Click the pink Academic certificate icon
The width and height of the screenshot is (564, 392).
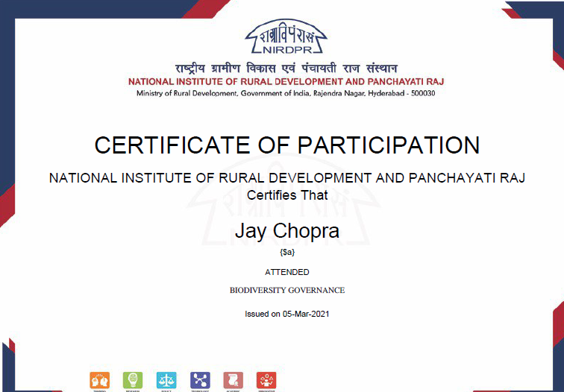(233, 381)
